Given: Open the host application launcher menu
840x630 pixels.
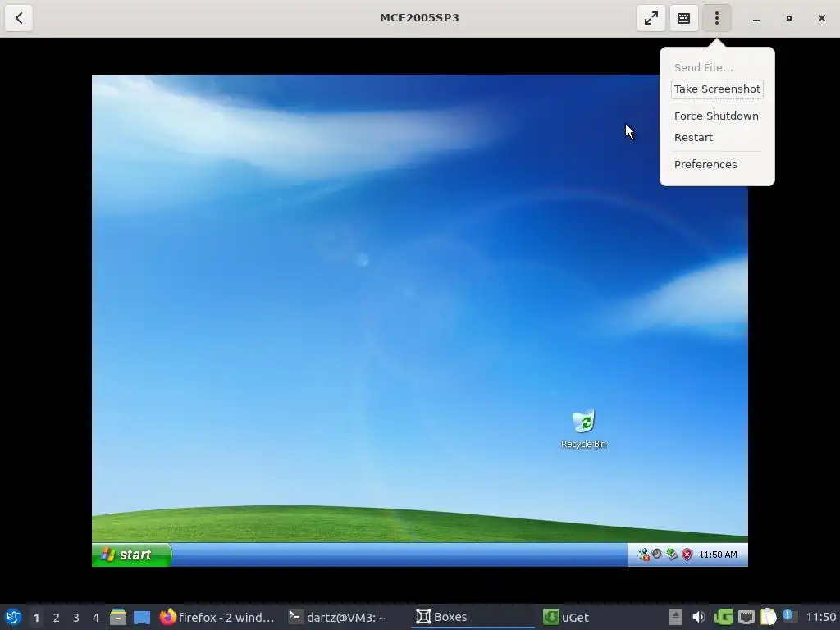Looking at the screenshot, I should [13, 617].
